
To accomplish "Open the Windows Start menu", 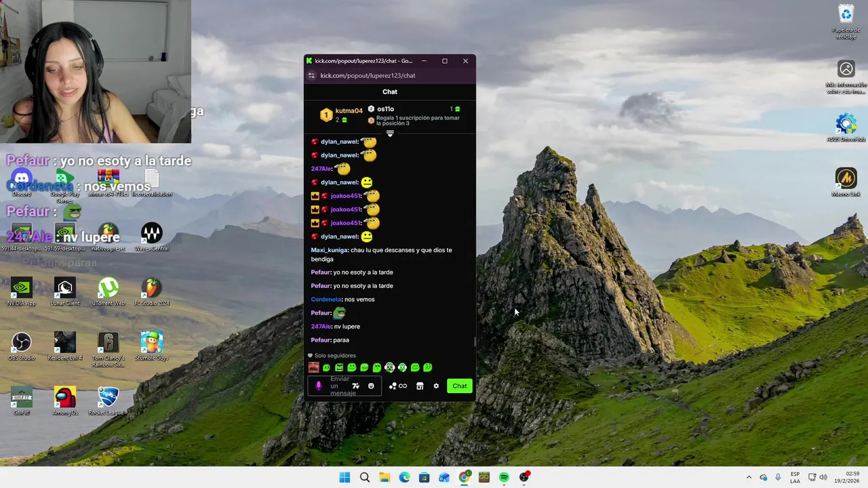I will coord(344,478).
